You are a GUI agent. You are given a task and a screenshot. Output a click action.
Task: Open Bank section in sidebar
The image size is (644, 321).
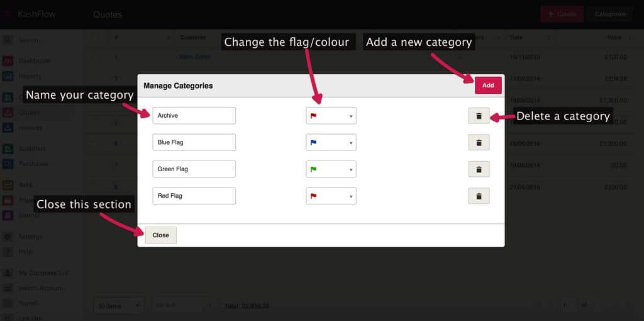pos(26,185)
